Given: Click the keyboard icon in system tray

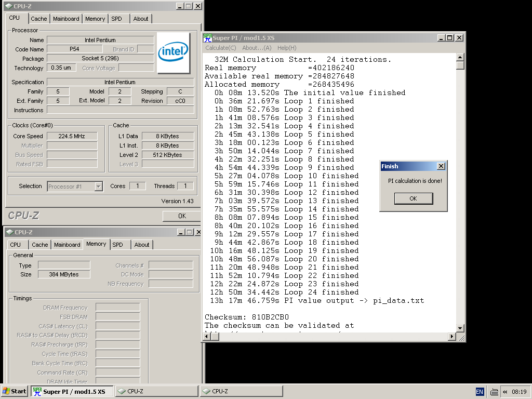Looking at the screenshot, I should click(495, 392).
